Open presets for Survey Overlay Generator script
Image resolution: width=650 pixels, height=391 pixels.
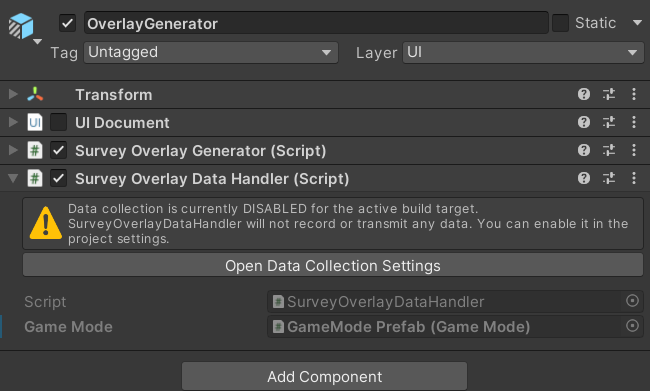point(609,150)
